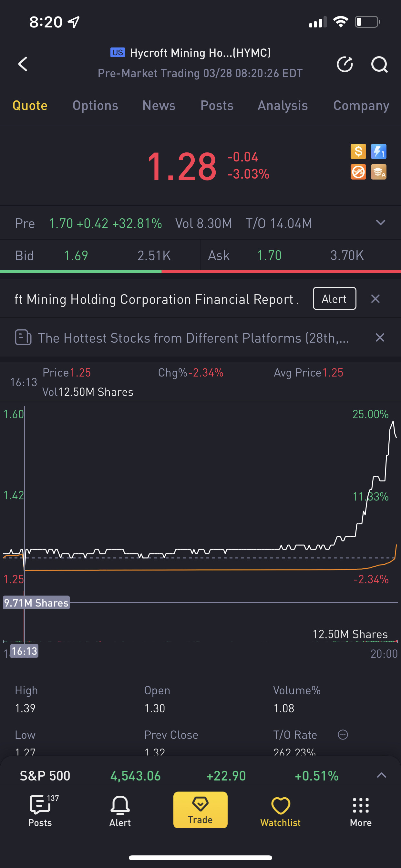
Task: Tap the Hycroft Mining (HYMC) title
Action: 200,53
